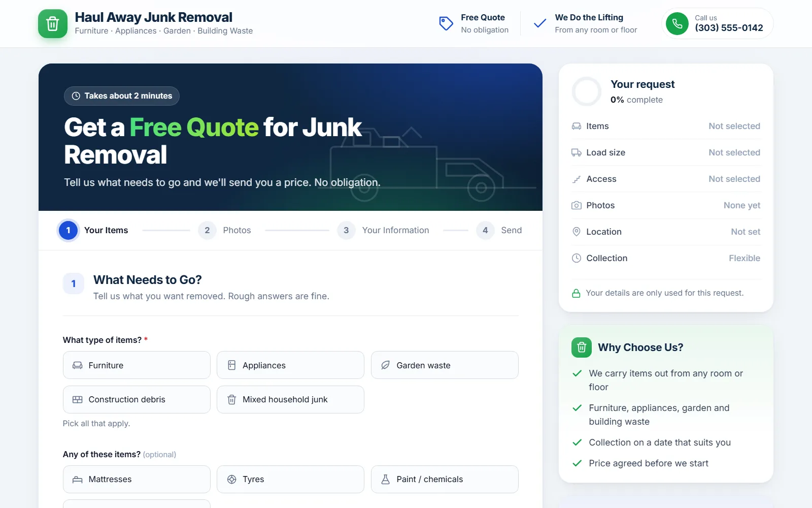Click the Why Choose Us trash icon

(582, 347)
